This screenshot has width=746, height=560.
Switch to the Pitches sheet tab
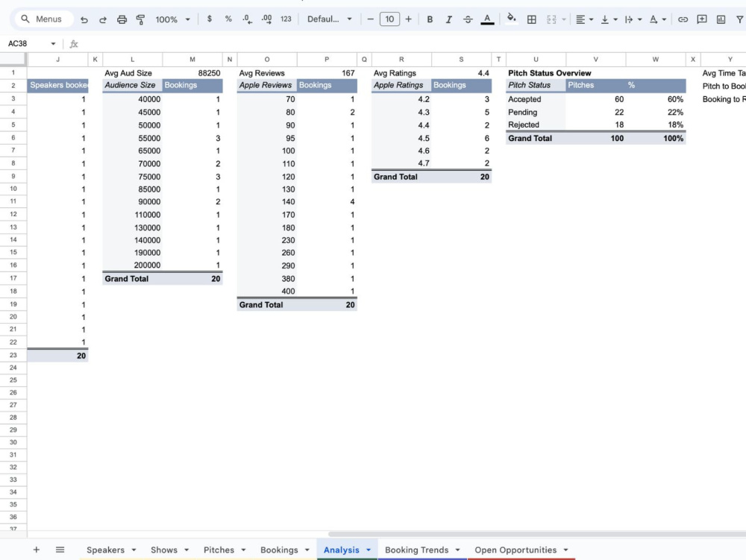coord(219,550)
